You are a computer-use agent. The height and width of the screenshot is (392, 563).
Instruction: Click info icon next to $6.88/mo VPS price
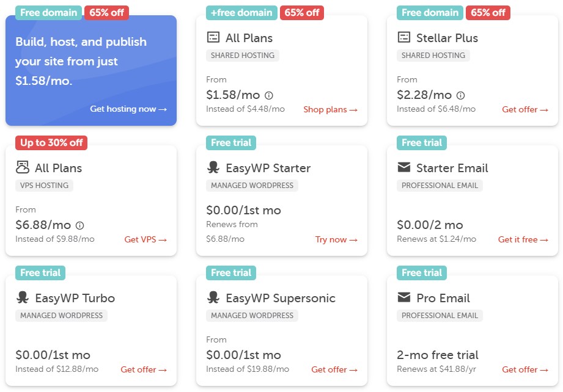point(79,225)
